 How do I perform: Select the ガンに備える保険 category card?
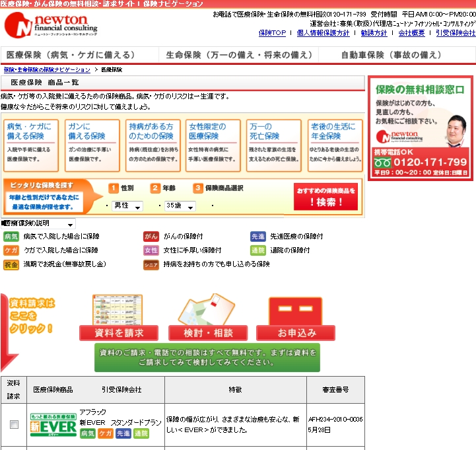[x=92, y=145]
